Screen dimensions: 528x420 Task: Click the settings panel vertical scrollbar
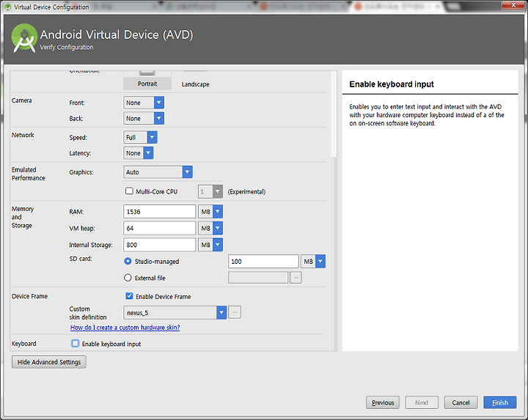[x=334, y=253]
